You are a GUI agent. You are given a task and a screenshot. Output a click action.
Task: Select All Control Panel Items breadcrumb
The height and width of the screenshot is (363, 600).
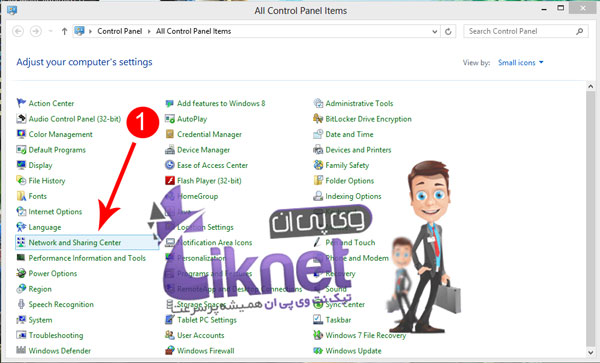[193, 31]
